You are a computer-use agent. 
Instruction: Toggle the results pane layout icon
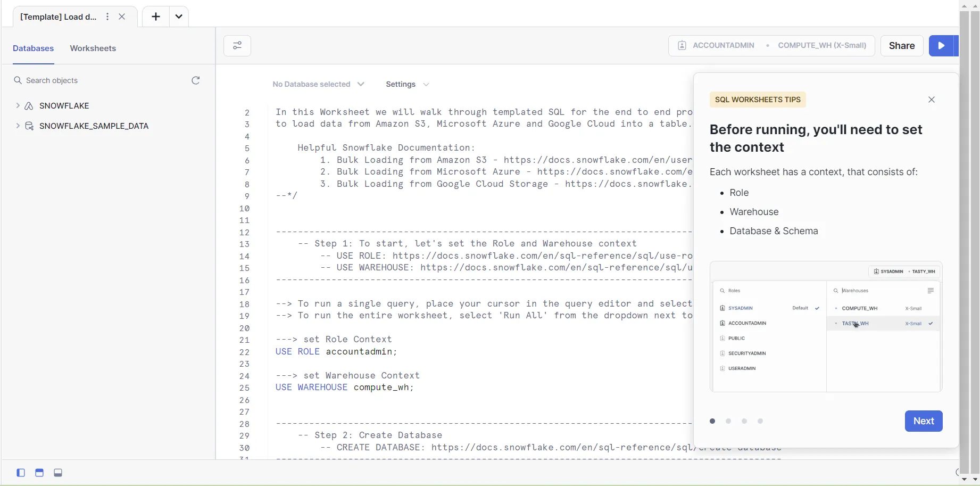click(x=59, y=473)
